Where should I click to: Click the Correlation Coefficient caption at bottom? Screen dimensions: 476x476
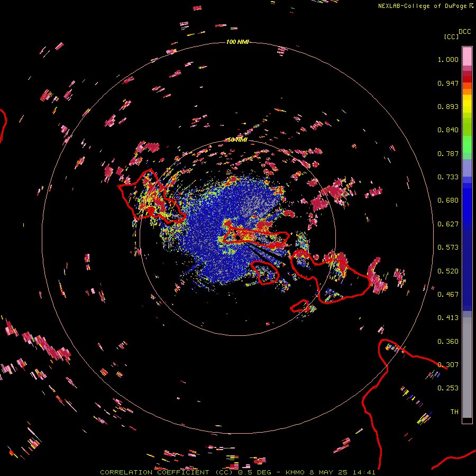click(237, 472)
